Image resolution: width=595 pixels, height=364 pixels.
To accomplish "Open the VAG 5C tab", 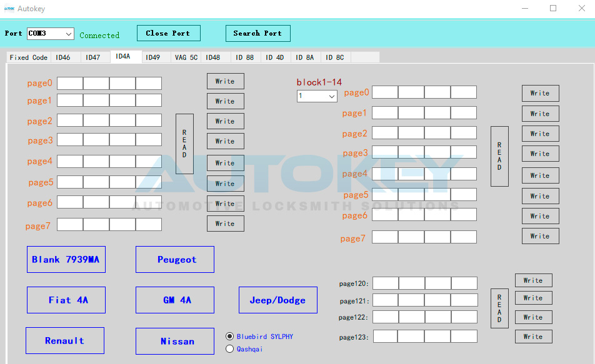I will [x=186, y=57].
